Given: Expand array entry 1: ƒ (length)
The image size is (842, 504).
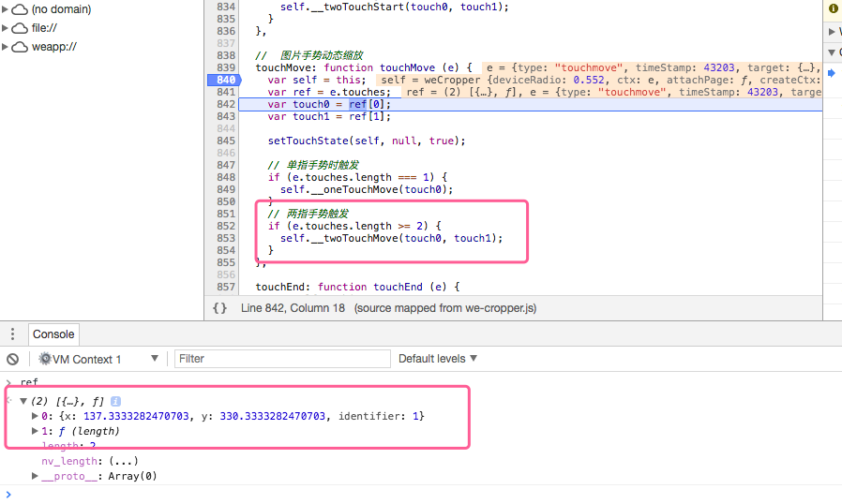Looking at the screenshot, I should [35, 431].
